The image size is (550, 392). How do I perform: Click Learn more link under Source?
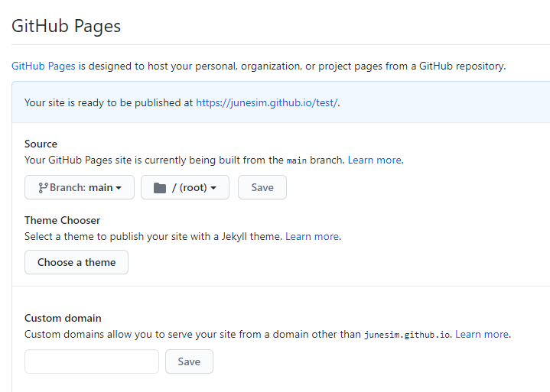(x=374, y=160)
